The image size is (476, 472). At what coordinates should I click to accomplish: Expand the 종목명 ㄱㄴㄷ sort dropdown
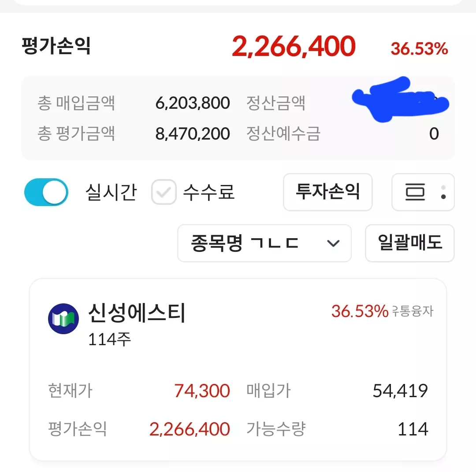(x=264, y=243)
